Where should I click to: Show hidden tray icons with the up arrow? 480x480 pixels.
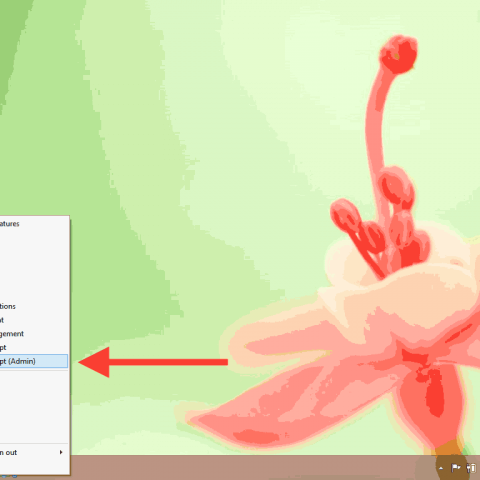(441, 468)
